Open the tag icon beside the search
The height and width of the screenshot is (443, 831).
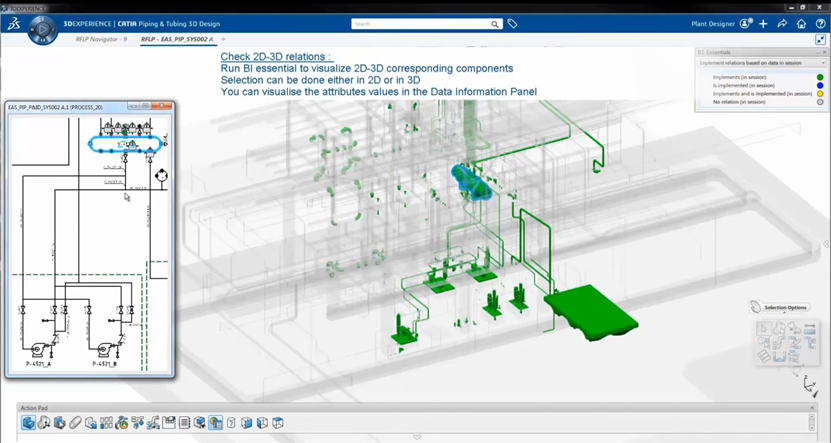pos(512,24)
